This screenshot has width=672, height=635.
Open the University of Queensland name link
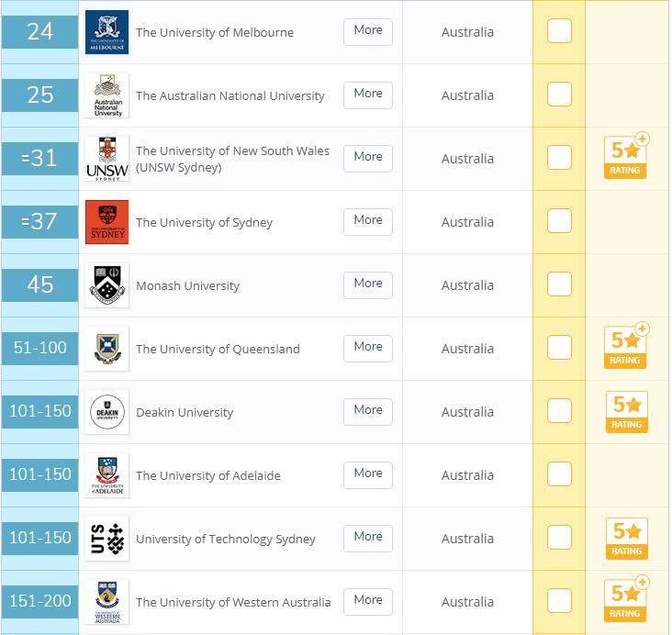click(218, 350)
